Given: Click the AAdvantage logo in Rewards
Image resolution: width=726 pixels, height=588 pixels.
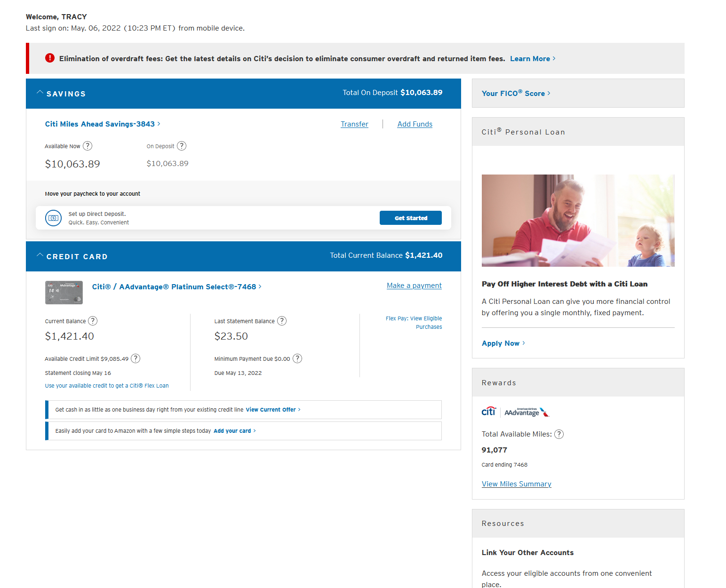Looking at the screenshot, I should (x=527, y=412).
